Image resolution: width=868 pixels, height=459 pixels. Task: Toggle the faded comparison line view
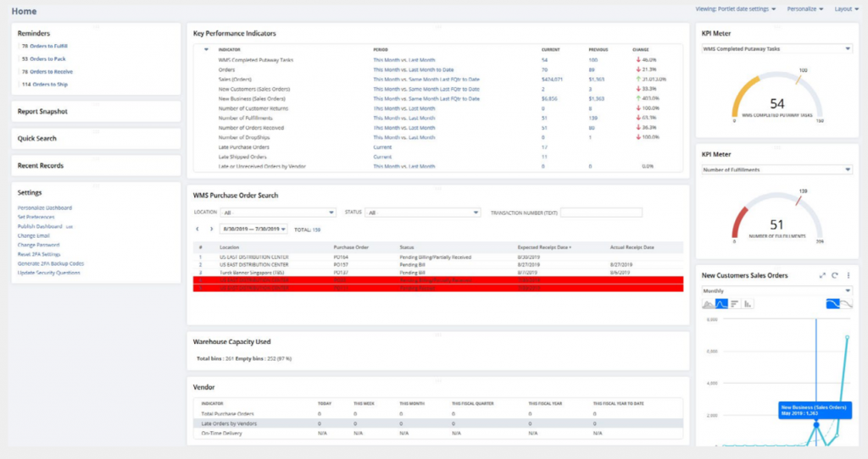847,304
